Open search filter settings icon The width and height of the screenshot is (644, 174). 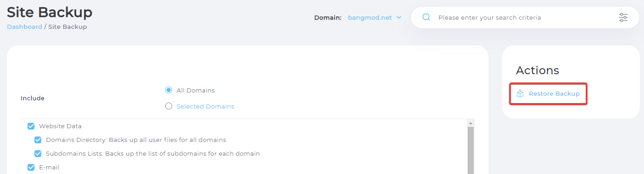pos(623,17)
